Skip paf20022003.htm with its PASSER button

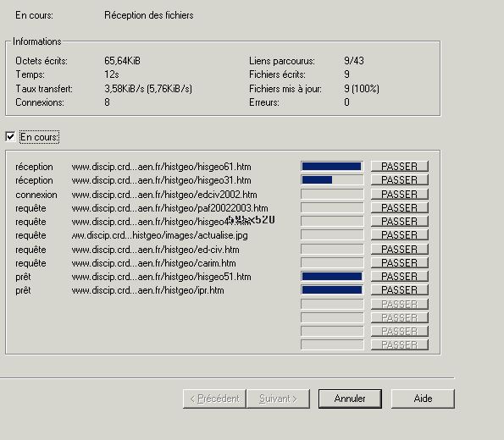coord(400,208)
